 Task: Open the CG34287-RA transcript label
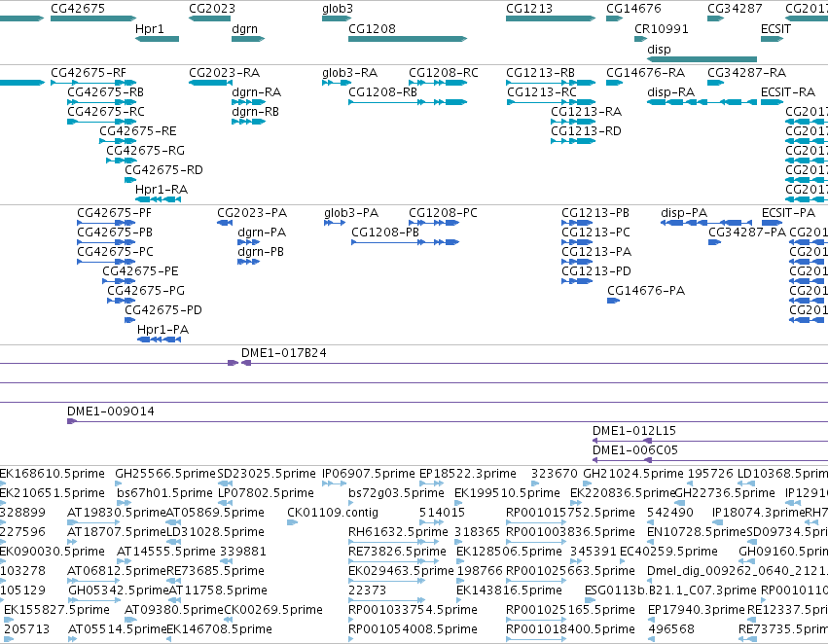pyautogui.click(x=746, y=73)
